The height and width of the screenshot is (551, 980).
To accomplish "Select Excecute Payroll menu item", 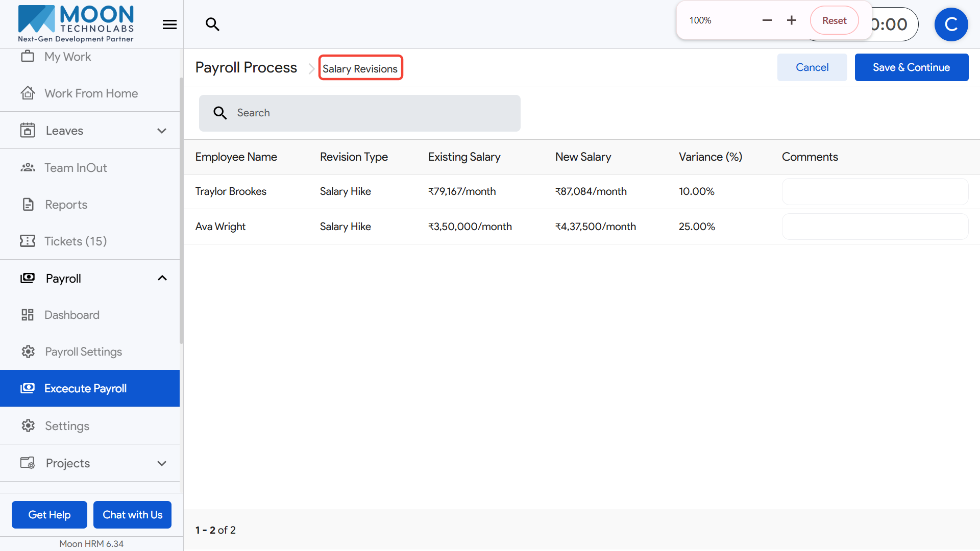I will pyautogui.click(x=85, y=389).
